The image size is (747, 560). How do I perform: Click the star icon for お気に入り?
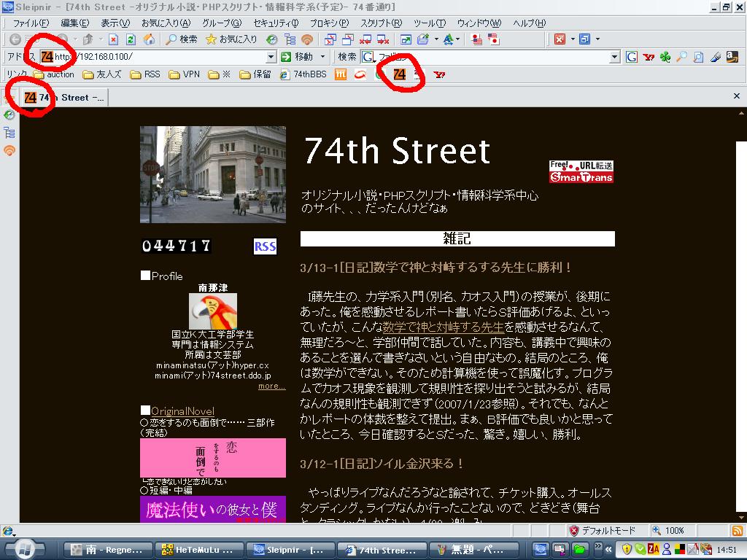tap(211, 39)
